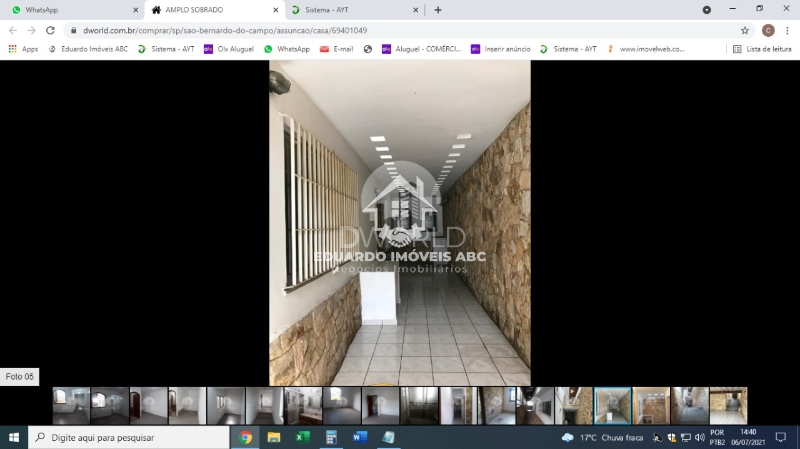Screen dimensions: 800x449
Task: Open WhatsApp bookmark in bookmarks bar
Action: [287, 49]
